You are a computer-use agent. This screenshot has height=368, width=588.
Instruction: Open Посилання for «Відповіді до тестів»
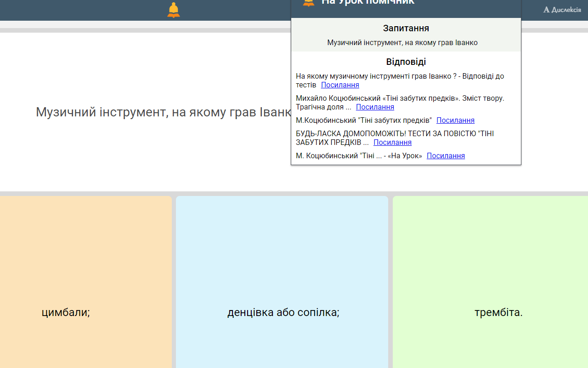(340, 85)
